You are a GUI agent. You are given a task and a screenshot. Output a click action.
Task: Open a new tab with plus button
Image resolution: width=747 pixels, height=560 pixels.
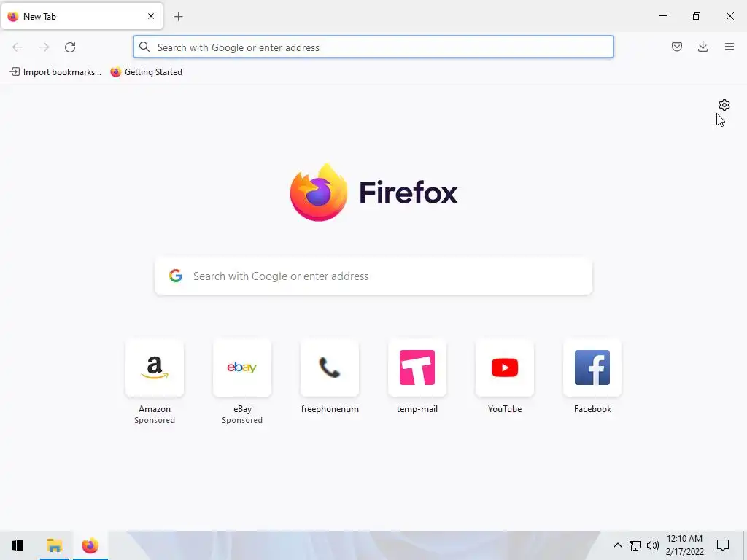pos(178,17)
